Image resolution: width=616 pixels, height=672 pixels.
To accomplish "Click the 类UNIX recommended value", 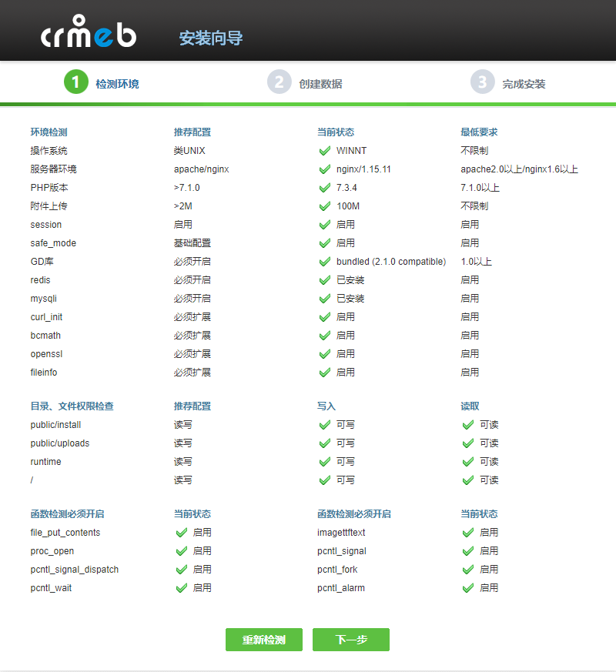I will [189, 151].
